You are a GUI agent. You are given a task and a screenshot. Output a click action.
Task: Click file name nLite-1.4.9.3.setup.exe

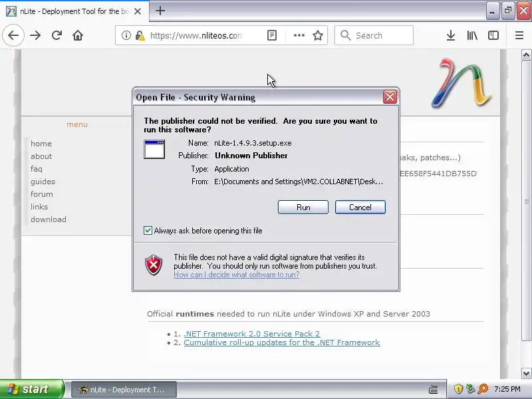pos(253,143)
